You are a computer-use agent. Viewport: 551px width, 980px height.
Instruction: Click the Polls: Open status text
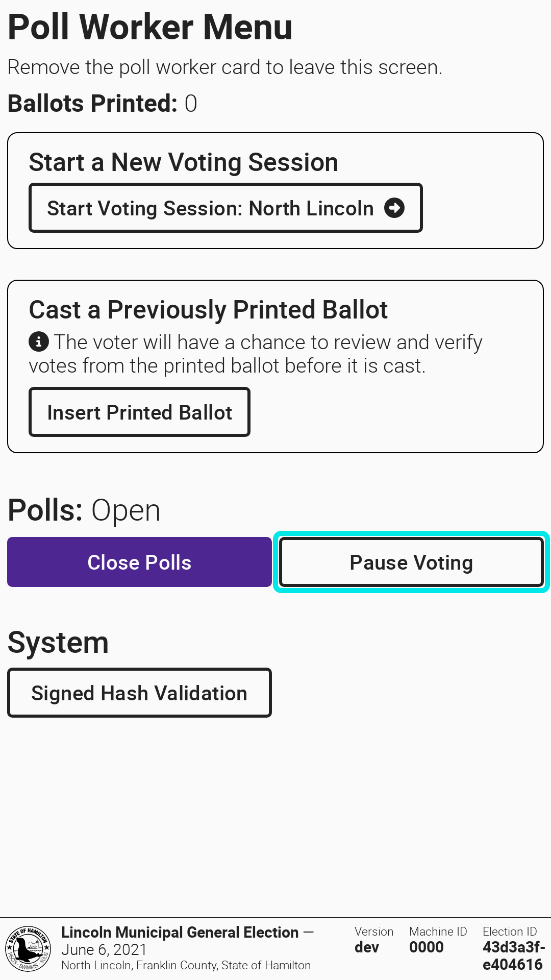(84, 510)
